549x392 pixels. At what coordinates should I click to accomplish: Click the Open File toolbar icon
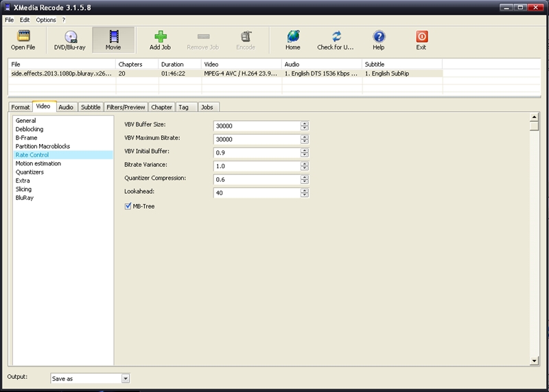(23, 36)
